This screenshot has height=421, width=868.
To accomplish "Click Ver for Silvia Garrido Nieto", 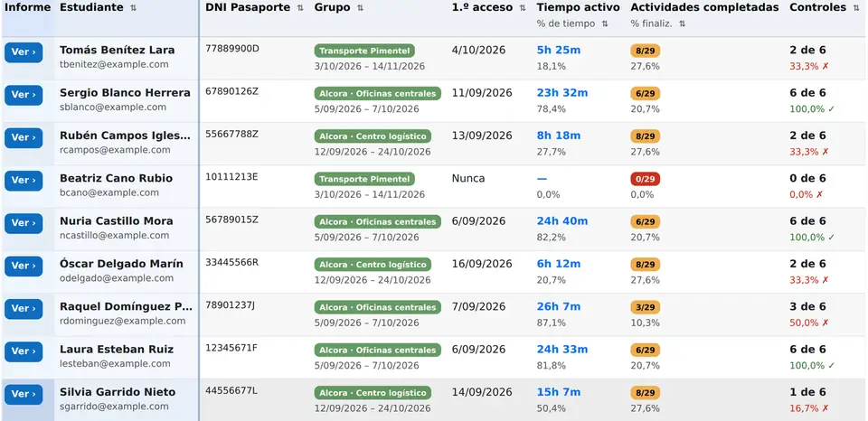I will click(x=24, y=394).
